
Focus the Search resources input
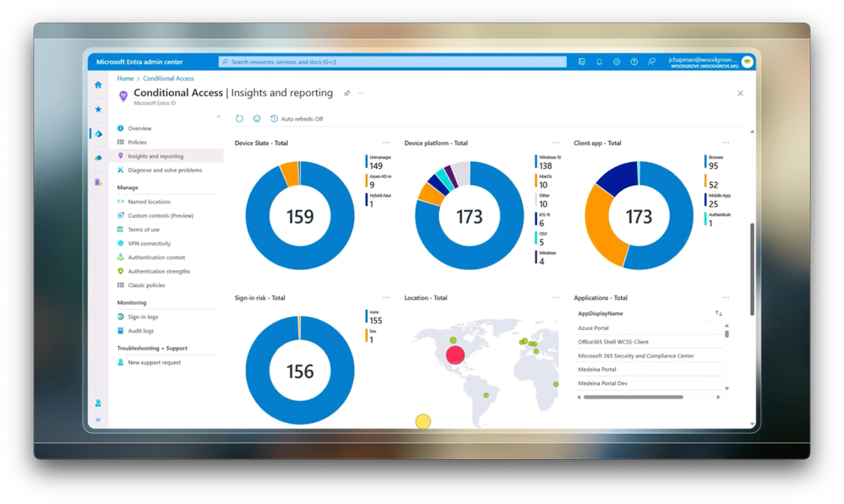[392, 62]
